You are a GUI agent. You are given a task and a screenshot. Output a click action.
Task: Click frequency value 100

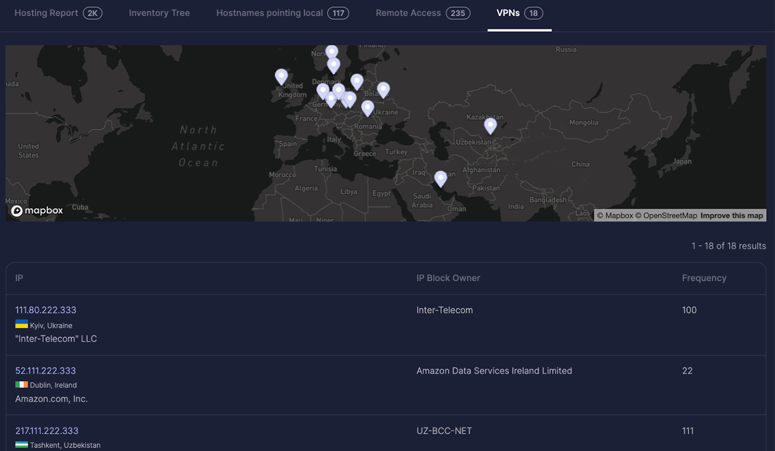coord(689,310)
